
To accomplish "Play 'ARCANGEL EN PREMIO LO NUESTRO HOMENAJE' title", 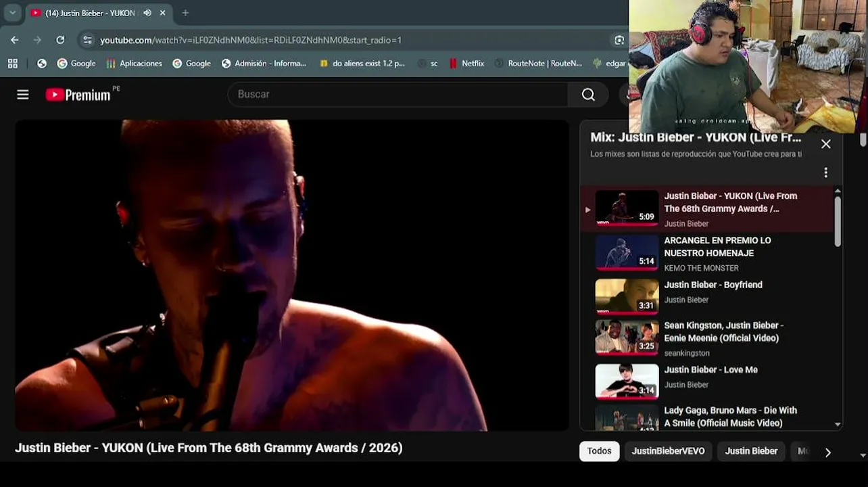I will 717,247.
